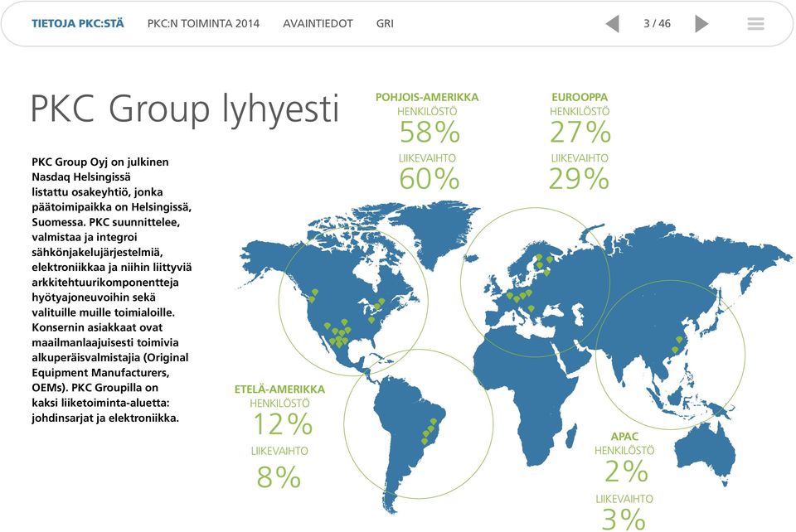796x532 pixels.
Task: Switch to PKC:N TOIMINTA 2014 section
Action: click(203, 24)
